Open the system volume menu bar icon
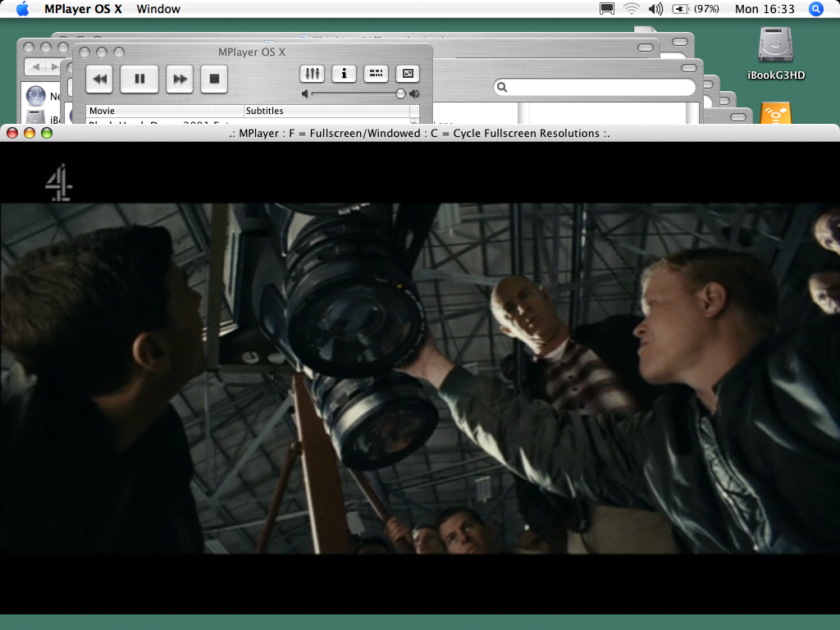This screenshot has height=630, width=840. click(655, 9)
